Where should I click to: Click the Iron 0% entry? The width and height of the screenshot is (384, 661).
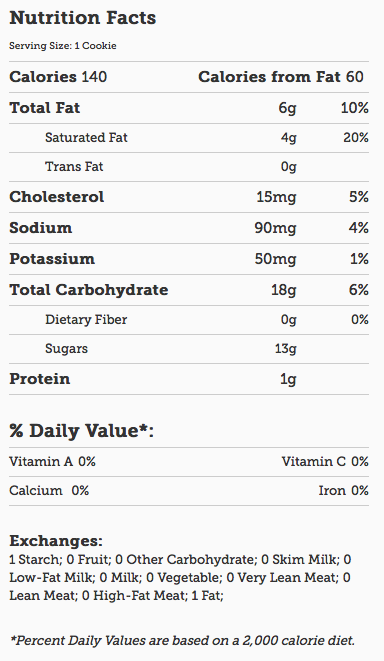tap(344, 491)
